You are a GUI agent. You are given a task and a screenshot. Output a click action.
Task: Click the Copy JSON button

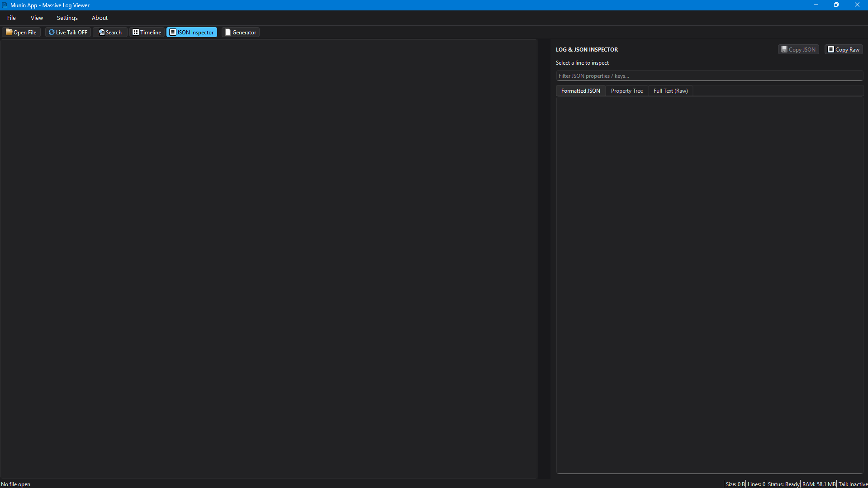(x=798, y=49)
